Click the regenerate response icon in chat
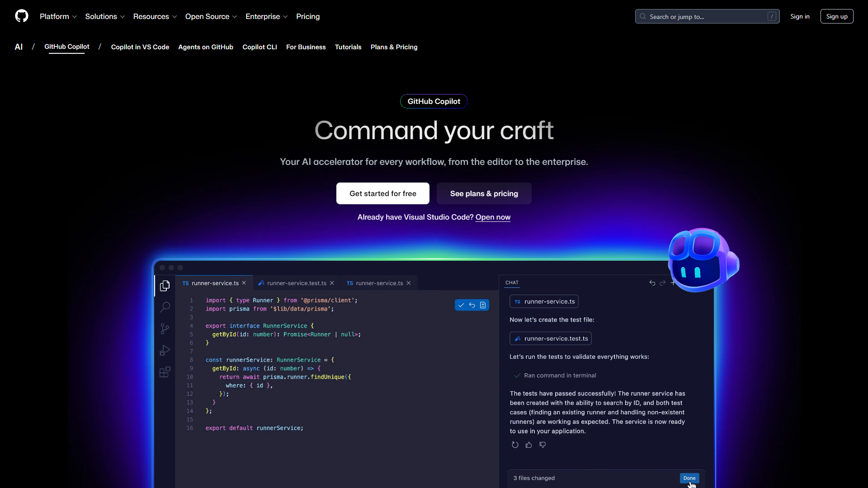 pos(515,445)
